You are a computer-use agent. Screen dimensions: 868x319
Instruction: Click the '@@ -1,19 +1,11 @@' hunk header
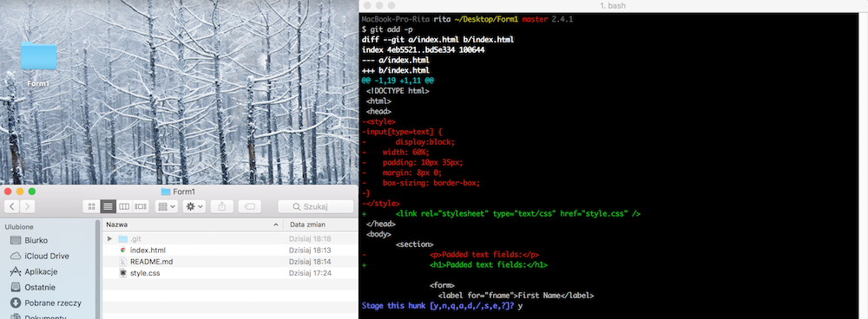click(x=398, y=81)
